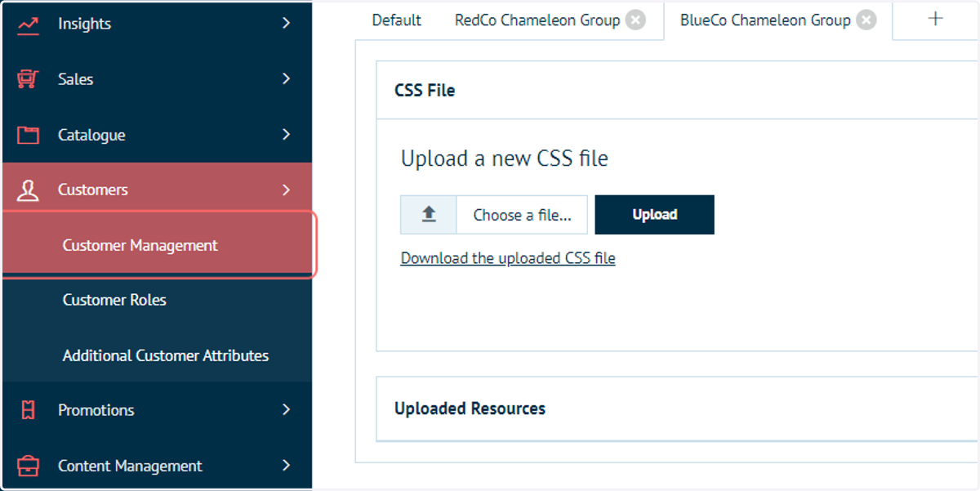Viewport: 980px width, 491px height.
Task: Click the Promotions ticket icon
Action: 28,410
